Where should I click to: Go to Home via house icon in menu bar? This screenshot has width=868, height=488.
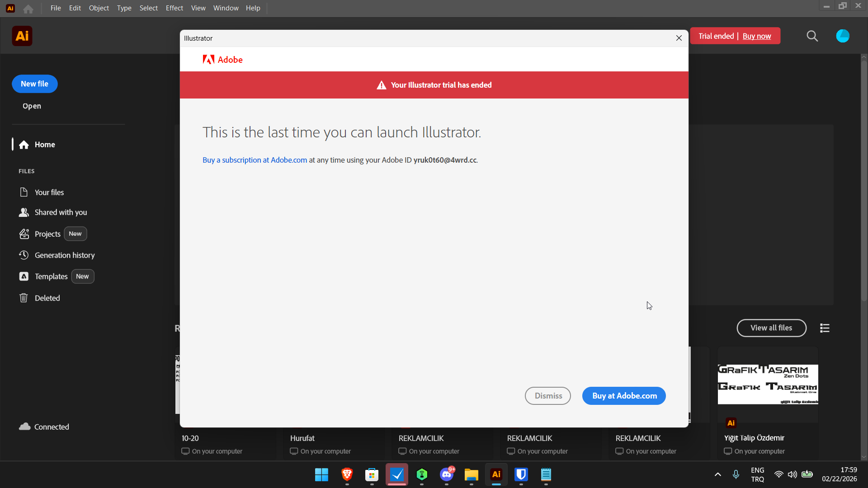(x=28, y=9)
